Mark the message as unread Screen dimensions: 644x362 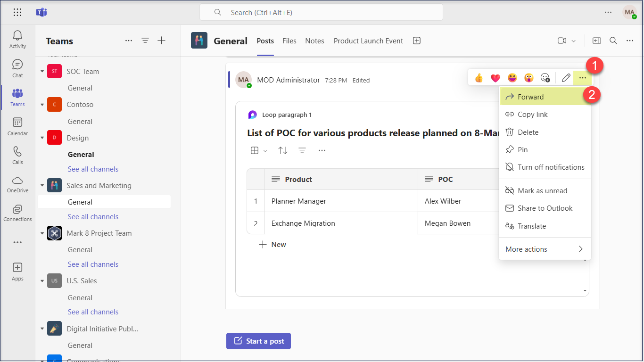tap(542, 191)
